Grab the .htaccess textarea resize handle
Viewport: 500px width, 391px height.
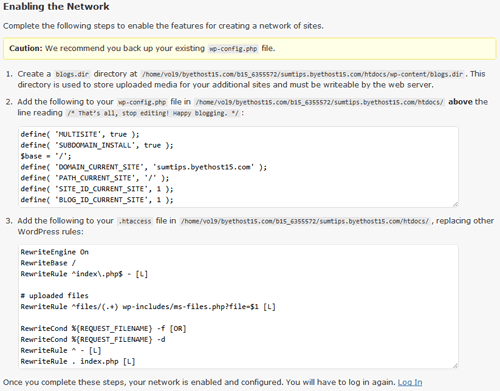455,366
